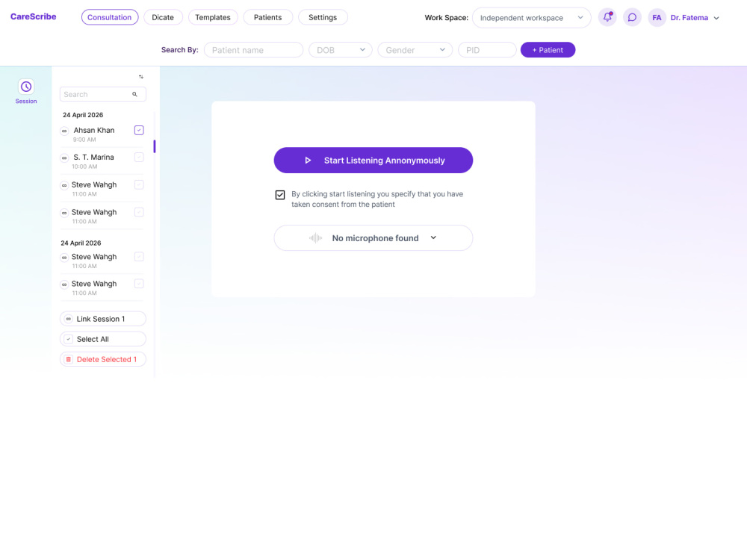
Task: Switch to the Dicate tab
Action: pos(163,17)
